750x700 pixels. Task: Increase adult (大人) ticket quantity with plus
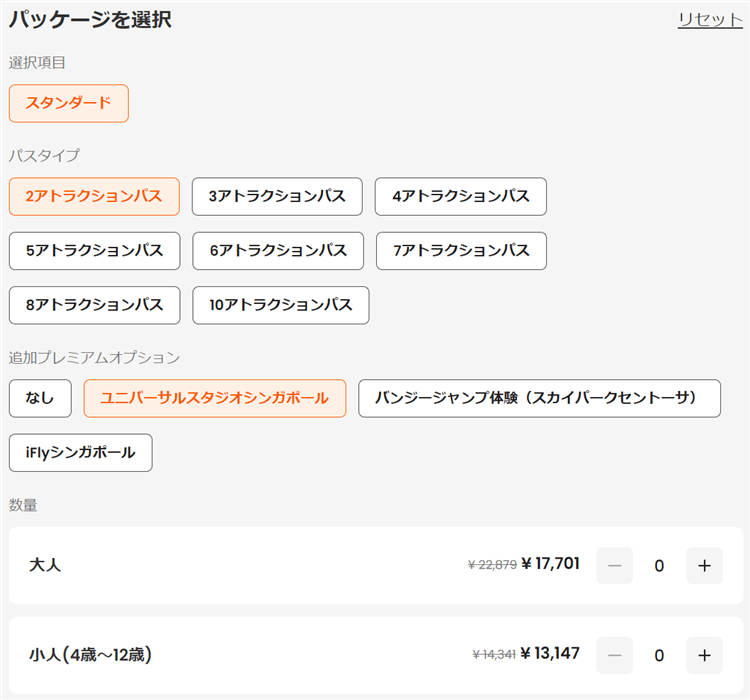pyautogui.click(x=704, y=566)
